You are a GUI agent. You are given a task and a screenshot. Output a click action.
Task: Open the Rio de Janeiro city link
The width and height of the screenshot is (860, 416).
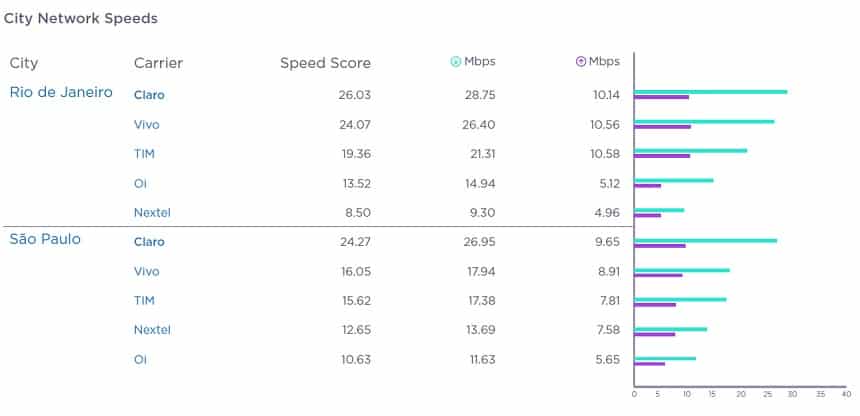tap(61, 92)
